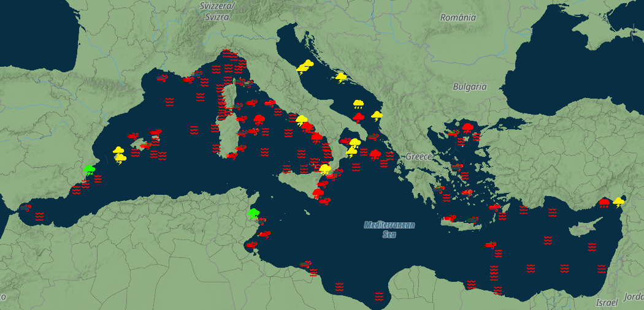
Task: Click the Mediterranean Sea map label
Action: coord(389,229)
